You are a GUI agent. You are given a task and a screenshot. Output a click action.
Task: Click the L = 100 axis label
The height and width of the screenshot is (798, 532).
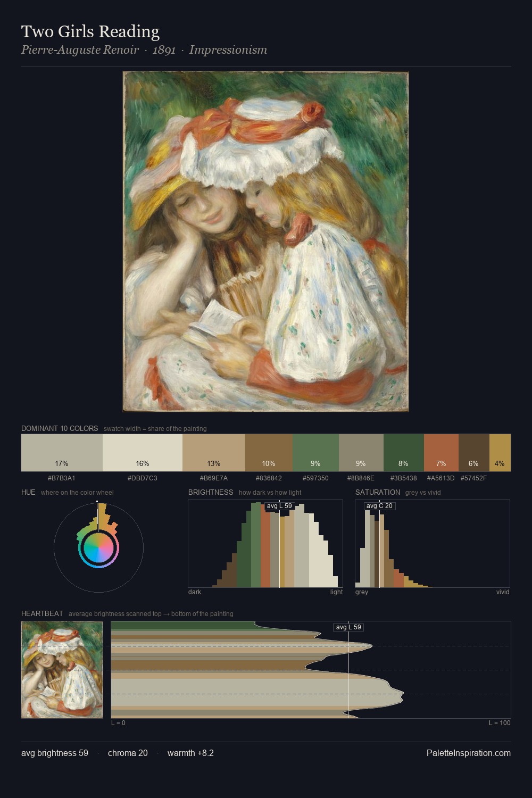[500, 723]
